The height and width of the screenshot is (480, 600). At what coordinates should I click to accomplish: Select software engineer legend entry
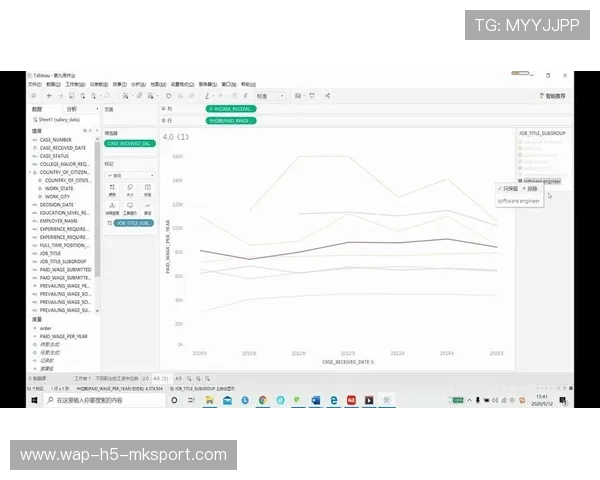[x=541, y=180]
